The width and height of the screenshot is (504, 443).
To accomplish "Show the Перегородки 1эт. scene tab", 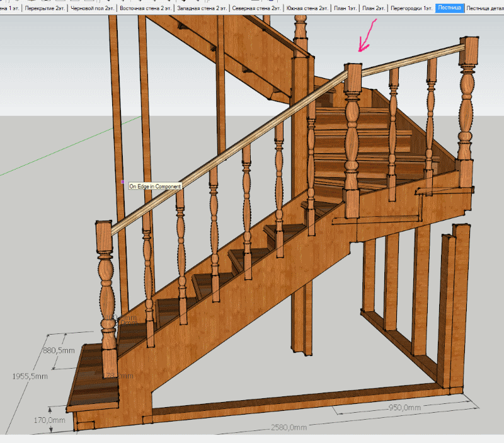I will pyautogui.click(x=411, y=9).
